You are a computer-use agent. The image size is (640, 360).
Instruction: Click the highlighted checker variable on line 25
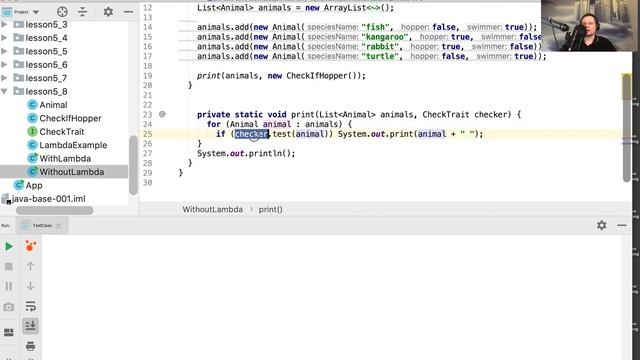251,134
